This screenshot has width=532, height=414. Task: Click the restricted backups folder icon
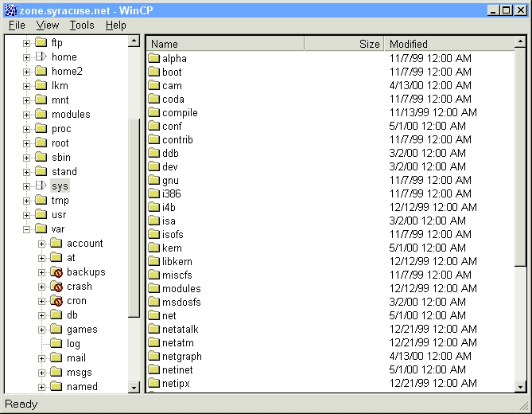56,272
